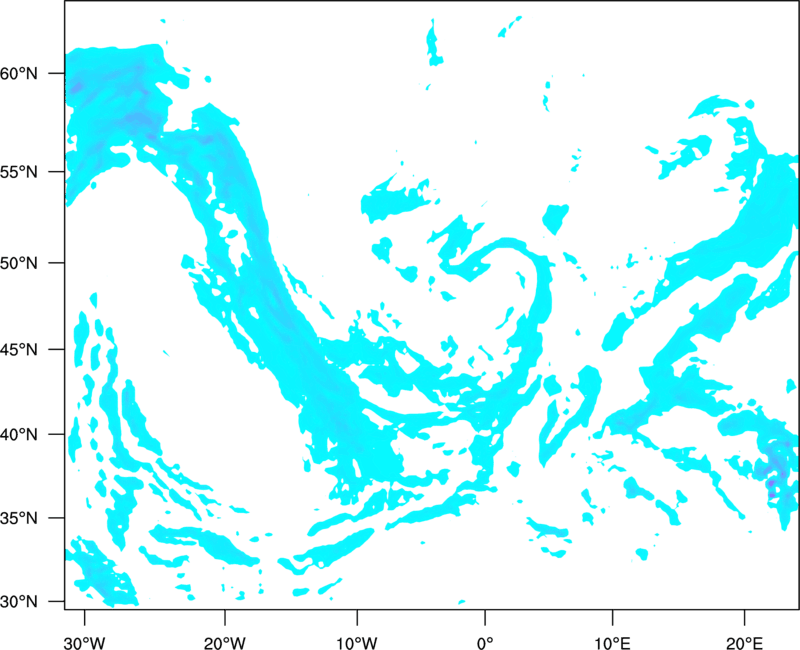Click the 20°E longitude label
The width and height of the screenshot is (800, 650).
744,643
